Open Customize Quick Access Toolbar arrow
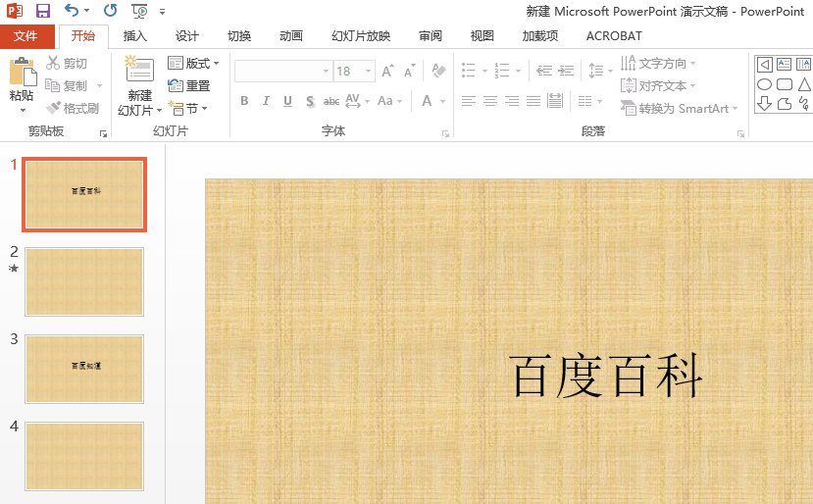This screenshot has height=504, width=813. click(162, 12)
